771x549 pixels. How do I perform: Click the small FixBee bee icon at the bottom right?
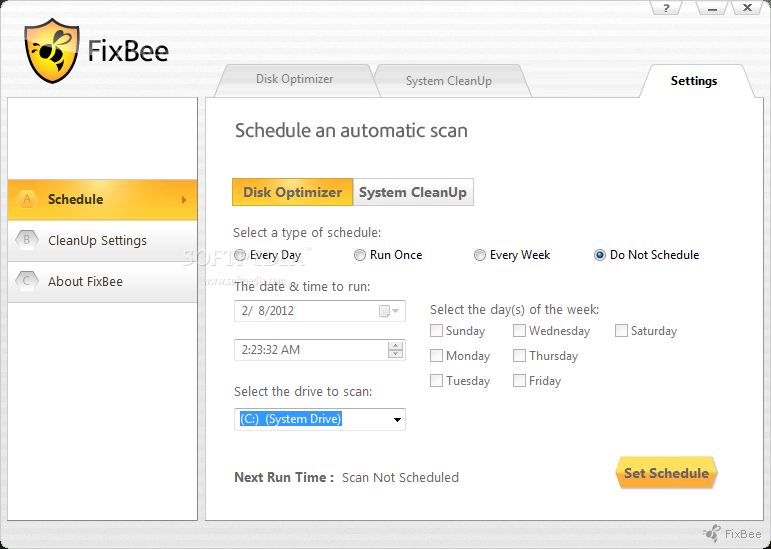click(x=712, y=533)
